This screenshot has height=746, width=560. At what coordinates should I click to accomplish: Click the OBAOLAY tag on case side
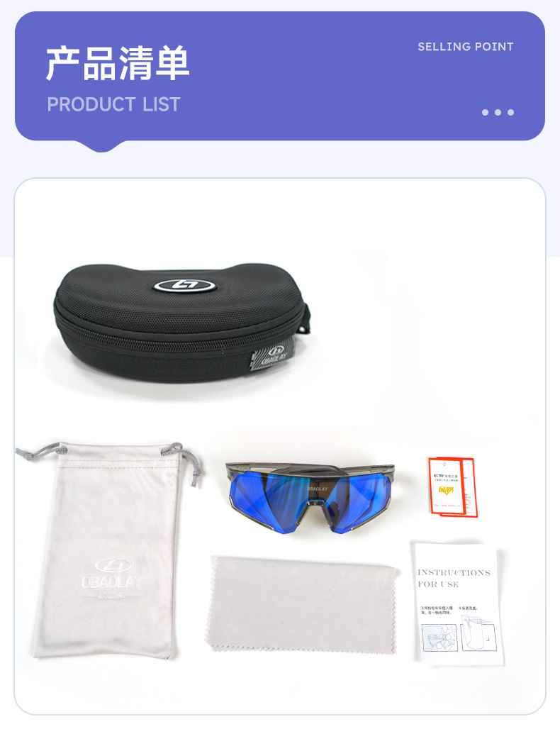pos(274,358)
